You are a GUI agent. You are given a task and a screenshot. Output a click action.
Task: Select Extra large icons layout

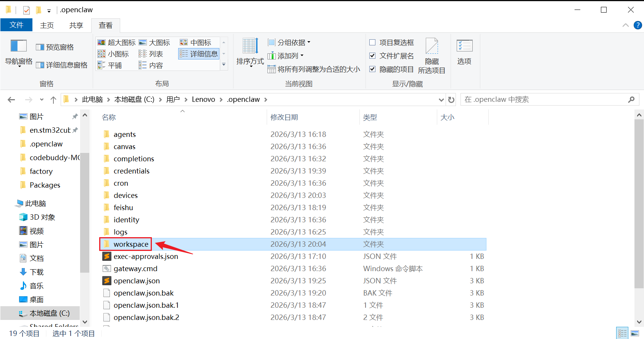pos(116,42)
